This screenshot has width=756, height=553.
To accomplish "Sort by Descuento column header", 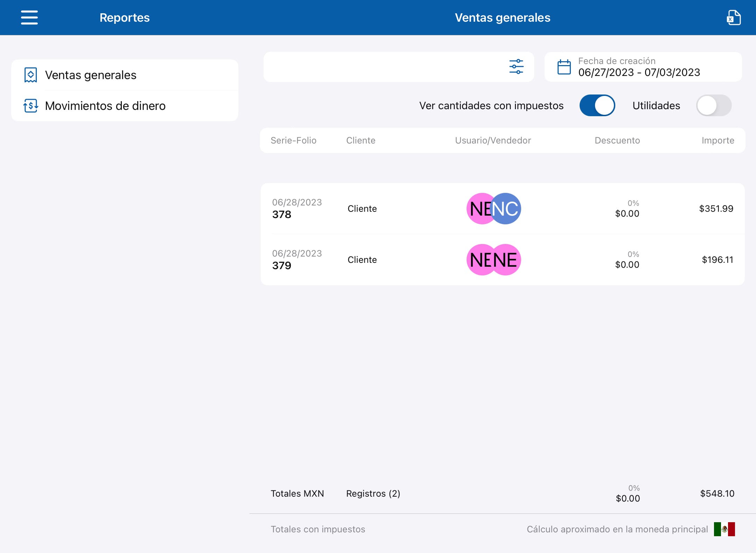I will tap(617, 140).
